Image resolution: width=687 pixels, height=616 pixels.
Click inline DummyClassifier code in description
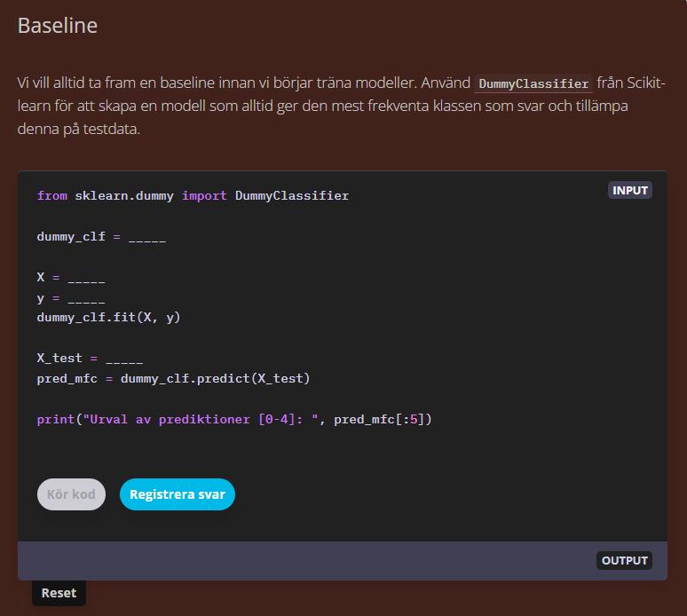(533, 83)
